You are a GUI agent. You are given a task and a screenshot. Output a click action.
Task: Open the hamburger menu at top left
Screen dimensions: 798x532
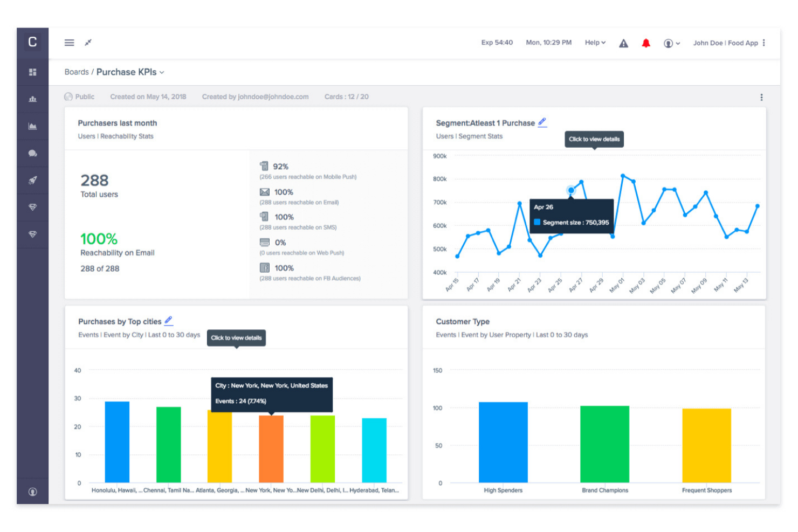(x=69, y=43)
